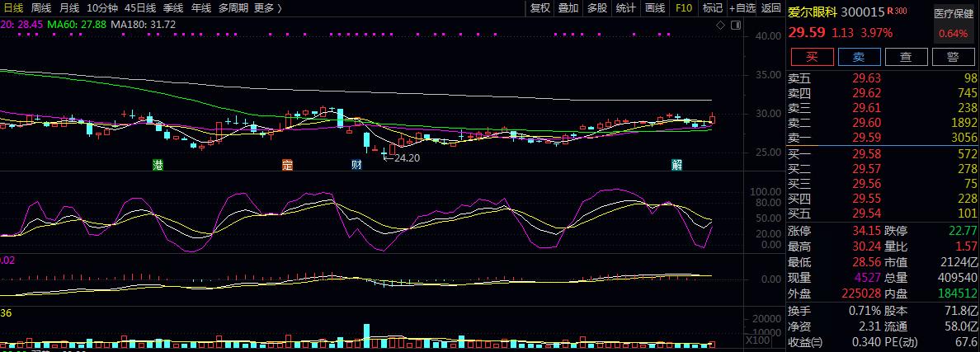The width and height of the screenshot is (980, 352).
Task: Toggle 复权 price adjustment
Action: tap(540, 8)
